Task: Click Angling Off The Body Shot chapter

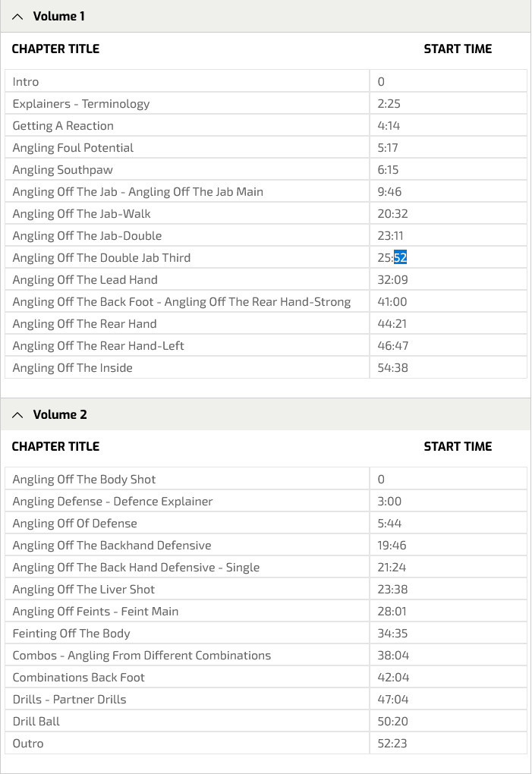Action: pyautogui.click(x=84, y=480)
